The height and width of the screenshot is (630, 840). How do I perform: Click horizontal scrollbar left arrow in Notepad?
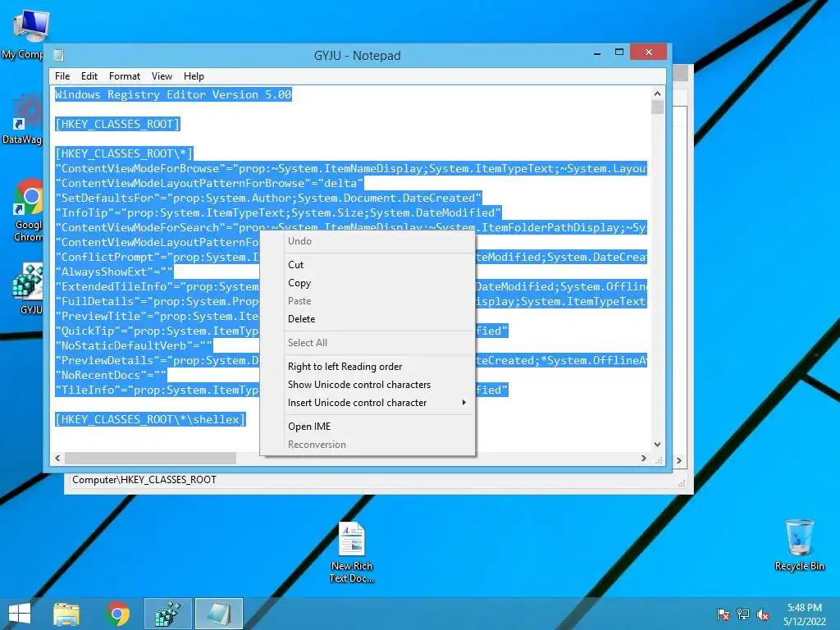[58, 458]
